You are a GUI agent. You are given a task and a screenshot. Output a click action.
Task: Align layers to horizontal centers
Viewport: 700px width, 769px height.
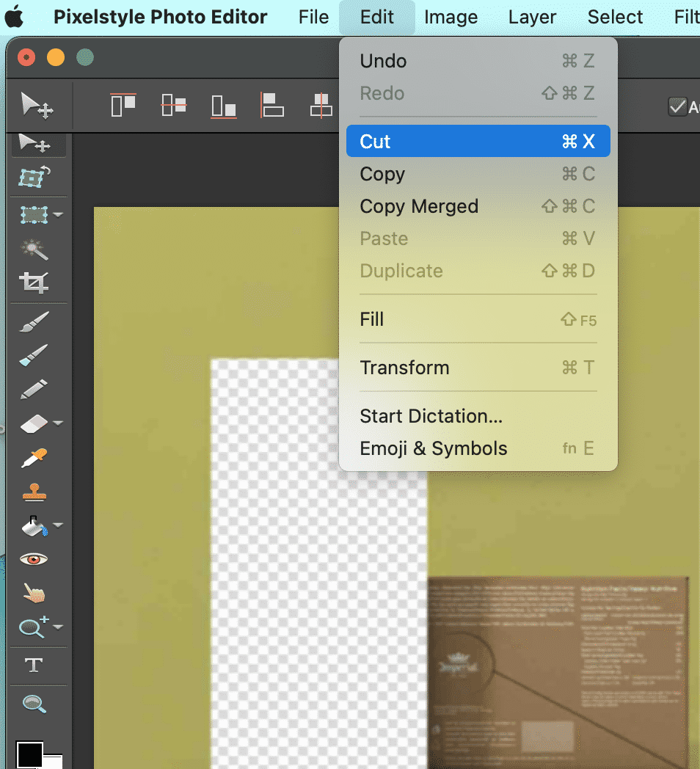[321, 106]
